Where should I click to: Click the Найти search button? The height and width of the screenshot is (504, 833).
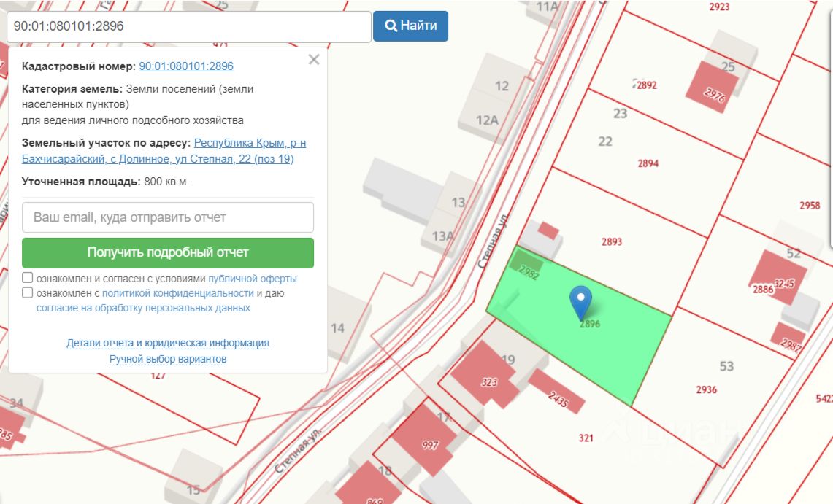(410, 26)
